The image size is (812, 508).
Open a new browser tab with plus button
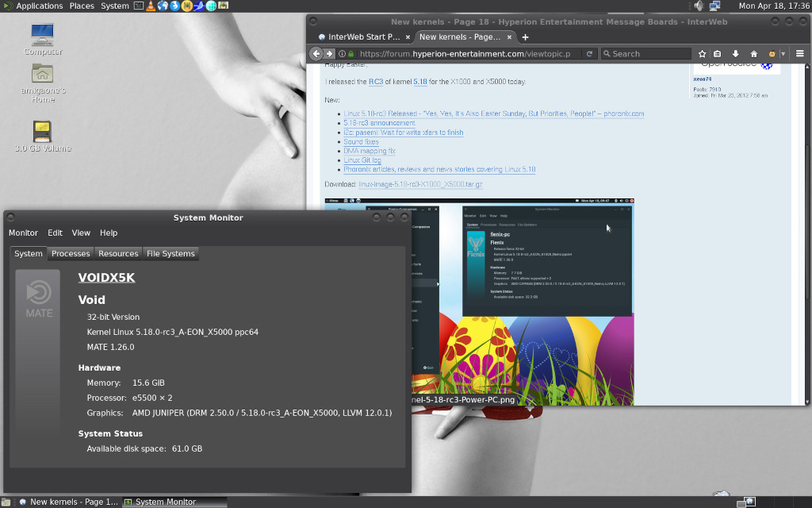tap(525, 37)
